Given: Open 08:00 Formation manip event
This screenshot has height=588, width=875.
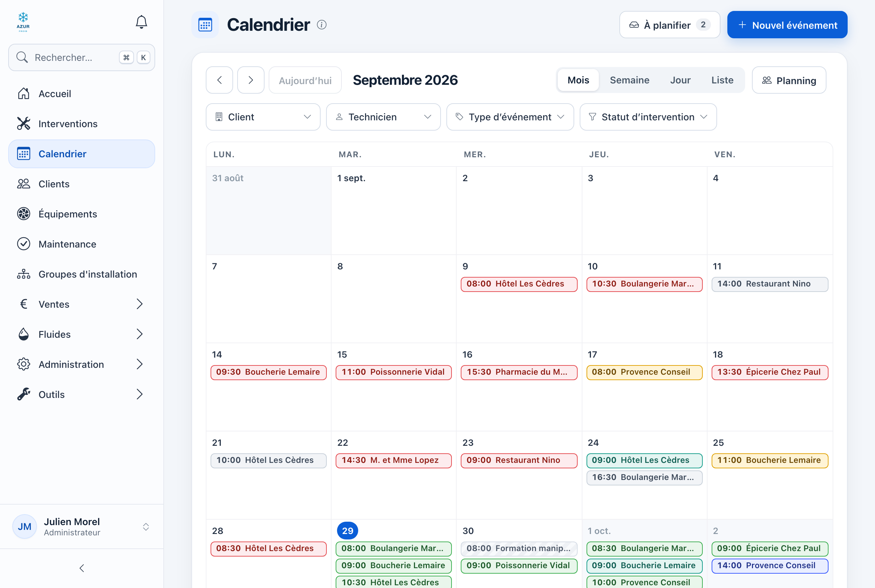Looking at the screenshot, I should pos(519,548).
